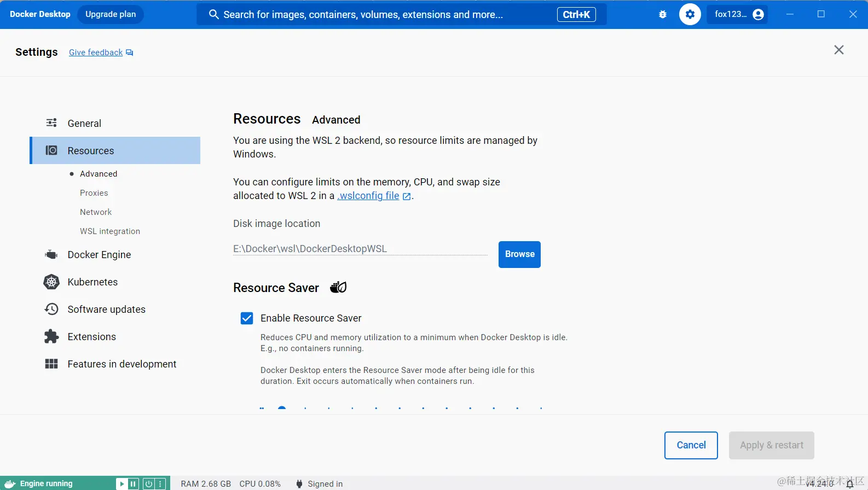Open the Network sub-section

[x=96, y=212]
